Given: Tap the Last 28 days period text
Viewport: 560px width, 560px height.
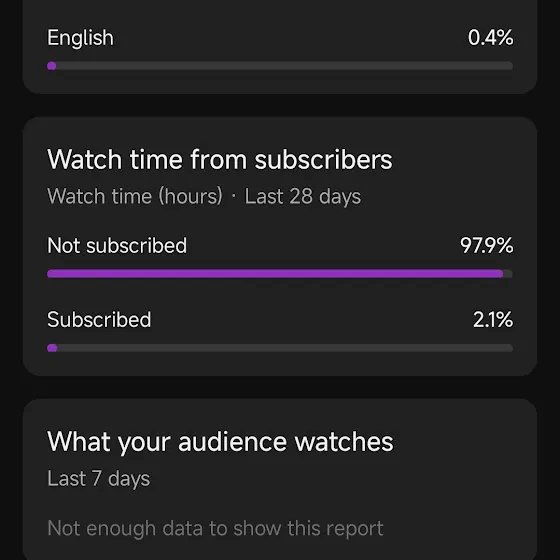Looking at the screenshot, I should click(302, 196).
